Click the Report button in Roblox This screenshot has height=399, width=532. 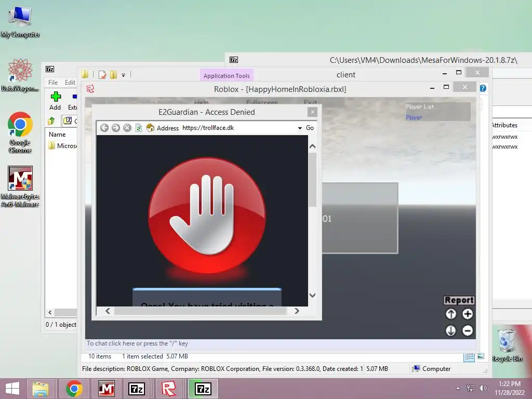pyautogui.click(x=459, y=300)
